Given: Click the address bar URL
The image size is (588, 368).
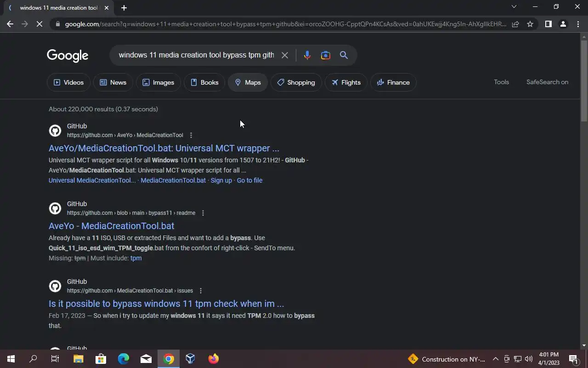Looking at the screenshot, I should tap(285, 24).
